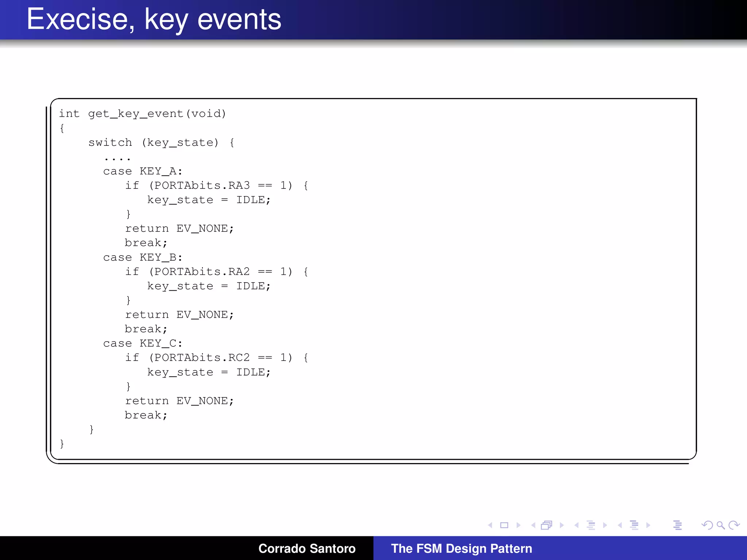Click break; in the KEY_C case
The width and height of the screenshot is (747, 560).
coord(146,415)
